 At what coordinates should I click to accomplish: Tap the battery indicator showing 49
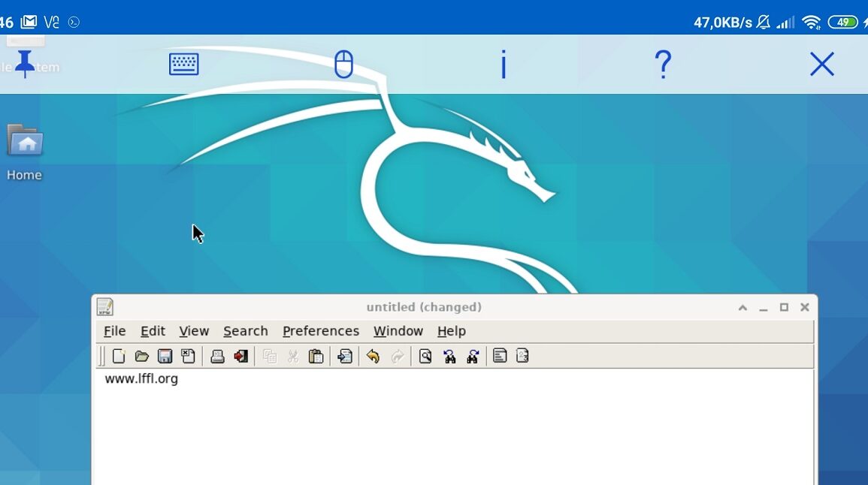(842, 22)
